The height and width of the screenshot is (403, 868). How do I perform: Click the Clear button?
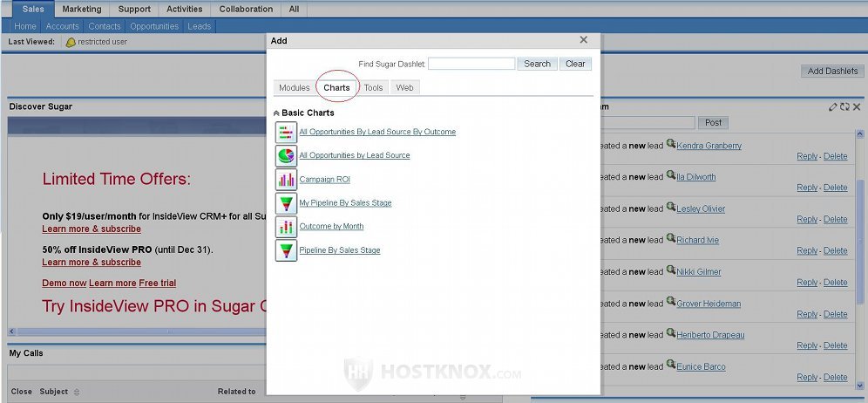pyautogui.click(x=575, y=64)
